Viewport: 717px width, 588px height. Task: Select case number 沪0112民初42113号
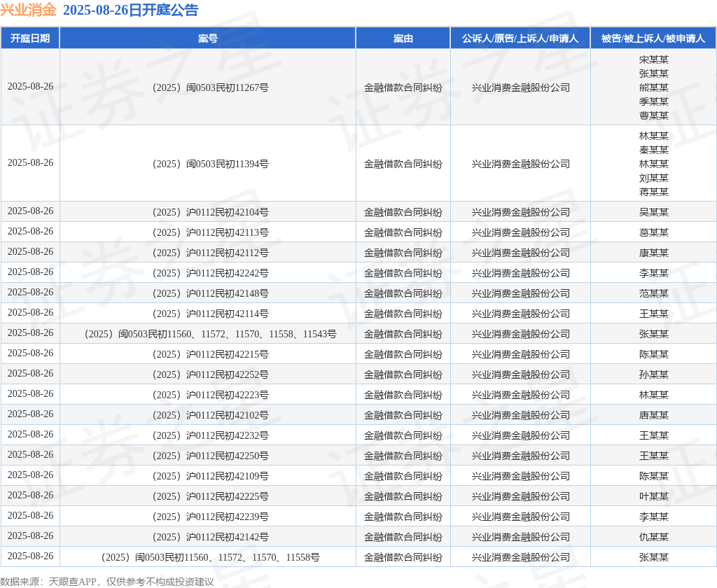[x=210, y=232]
